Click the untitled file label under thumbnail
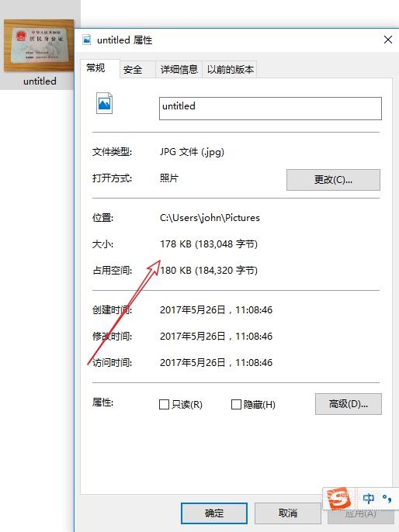 [40, 81]
